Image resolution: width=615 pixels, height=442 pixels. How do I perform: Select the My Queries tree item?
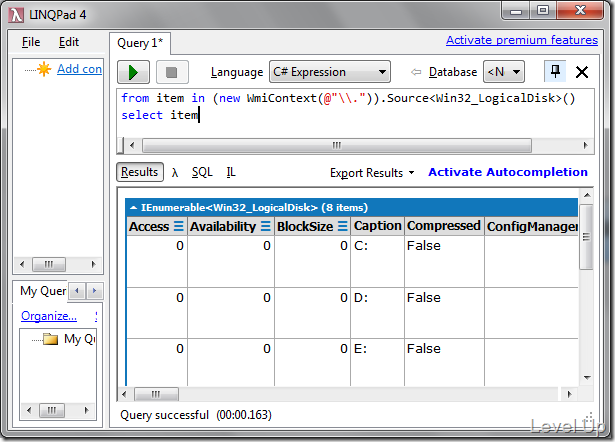click(x=79, y=339)
